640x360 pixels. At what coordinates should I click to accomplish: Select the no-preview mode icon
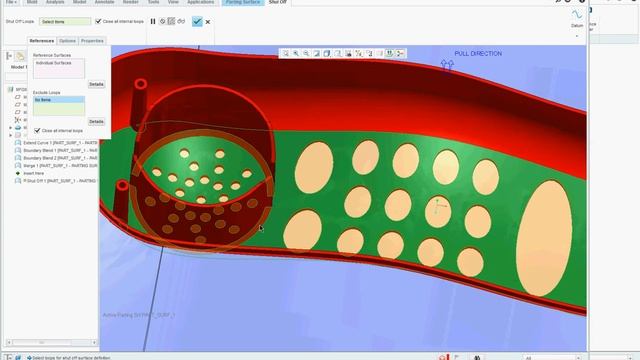coord(162,21)
